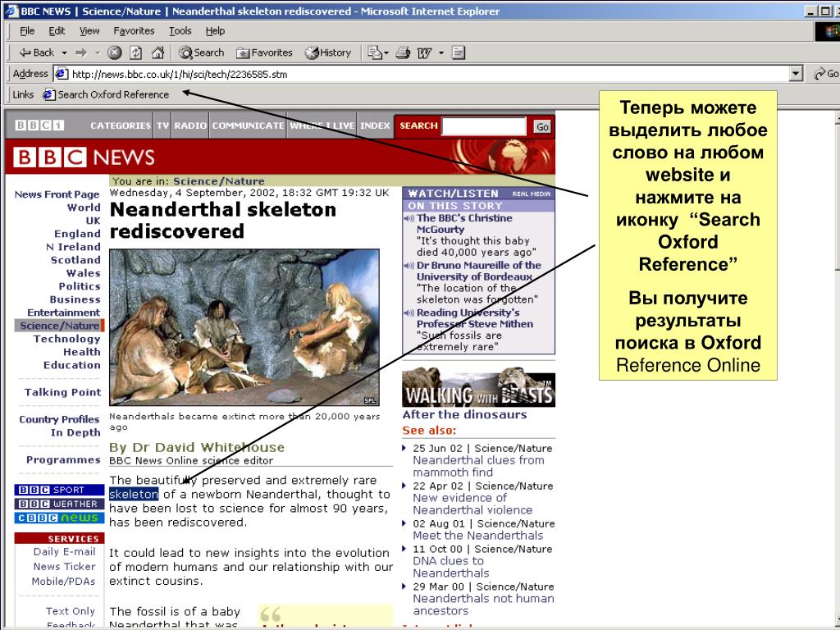Open the Help menu
The height and width of the screenshot is (630, 840).
(215, 31)
